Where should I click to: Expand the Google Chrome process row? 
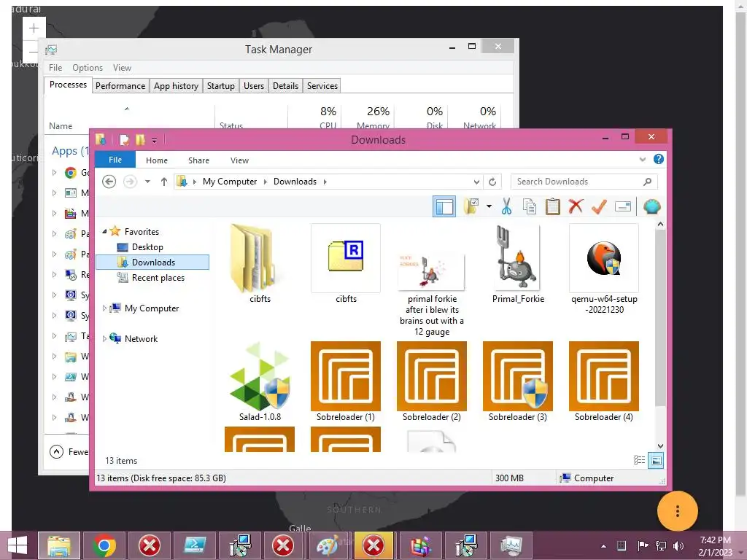(54, 172)
